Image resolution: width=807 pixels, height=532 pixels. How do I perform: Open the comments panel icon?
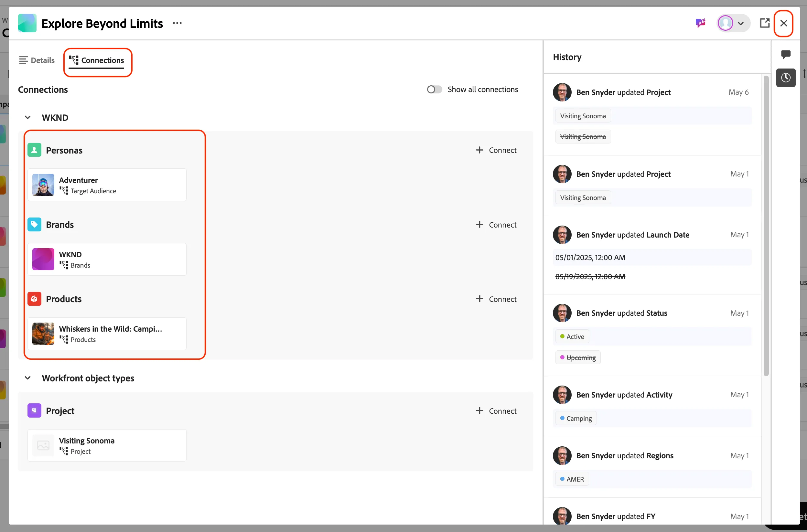[x=786, y=54]
